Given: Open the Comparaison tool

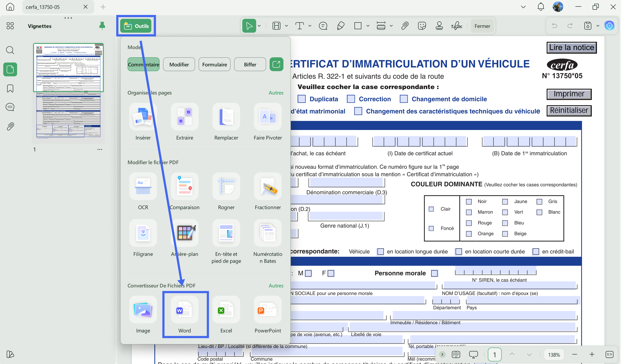Looking at the screenshot, I should click(x=184, y=186).
